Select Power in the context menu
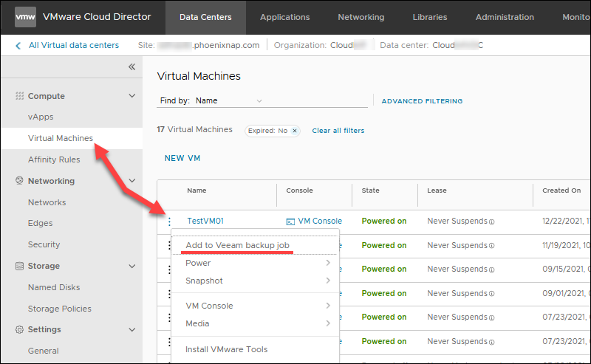The width and height of the screenshot is (591, 364). pos(198,263)
